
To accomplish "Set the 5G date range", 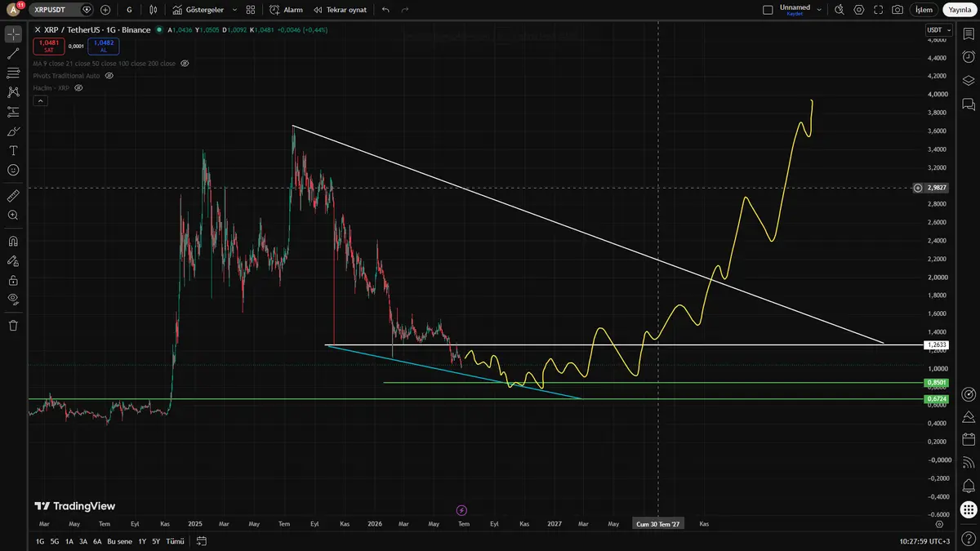I will click(55, 541).
